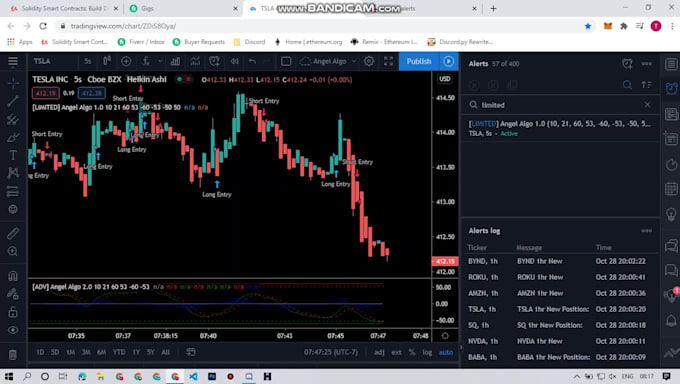Select the Text annotation tool
This screenshot has width=680, height=384.
13,155
